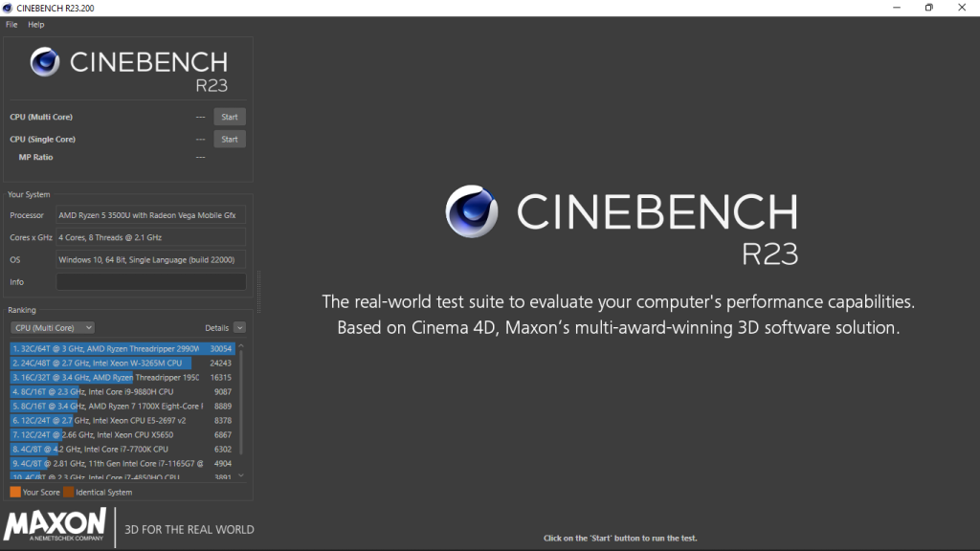Select ranking row 7 Intel Xeon X5650

(122, 435)
